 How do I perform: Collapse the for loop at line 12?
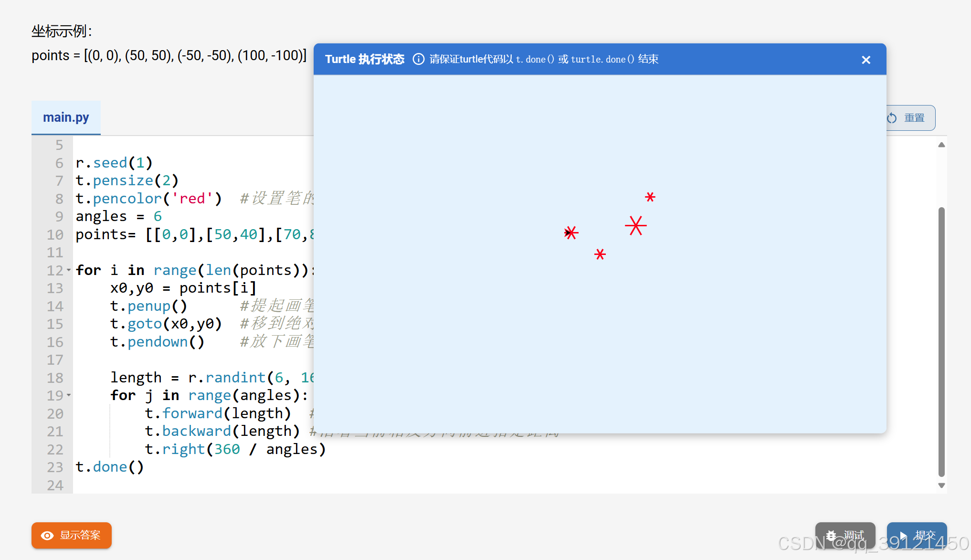point(69,270)
